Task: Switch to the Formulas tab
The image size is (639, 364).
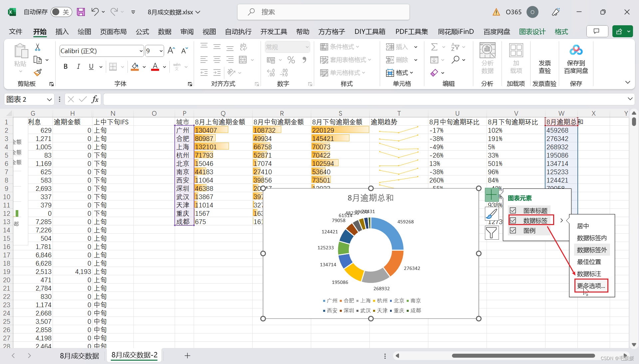Action: click(142, 32)
